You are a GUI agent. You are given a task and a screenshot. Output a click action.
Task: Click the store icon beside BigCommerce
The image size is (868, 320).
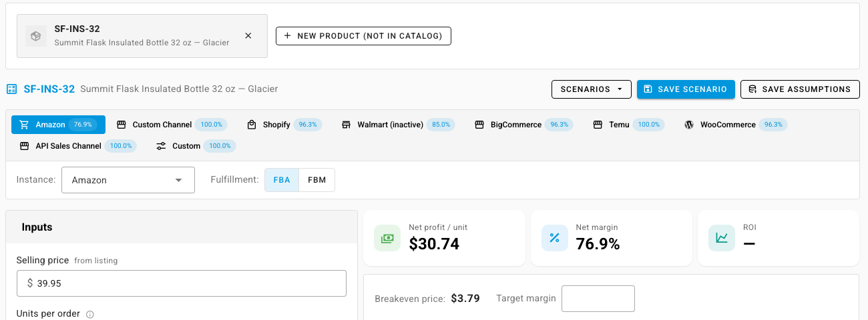click(x=479, y=125)
